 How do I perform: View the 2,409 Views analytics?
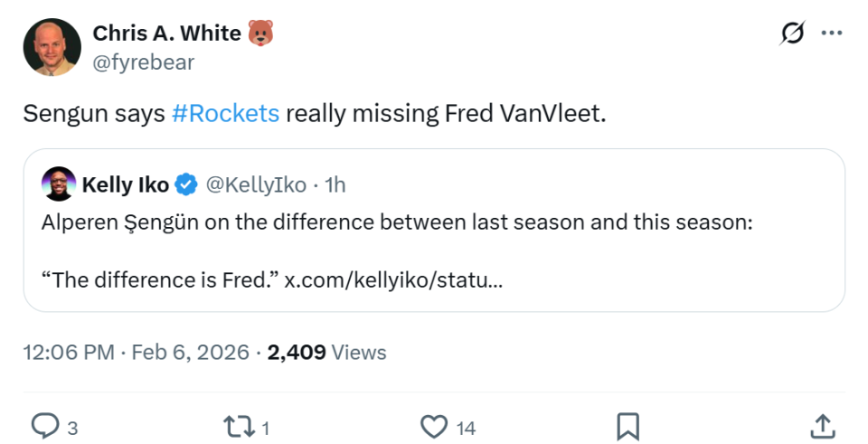[327, 352]
